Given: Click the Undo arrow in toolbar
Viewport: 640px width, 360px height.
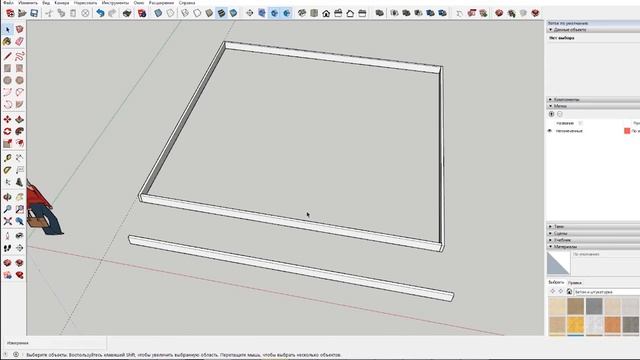Looking at the screenshot, I should click(x=100, y=13).
